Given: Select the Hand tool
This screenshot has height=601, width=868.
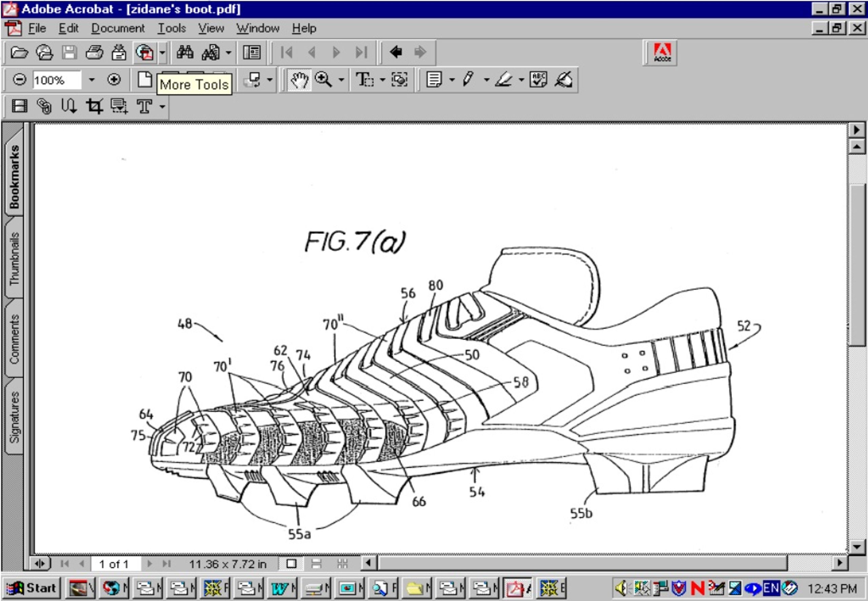Looking at the screenshot, I should point(300,80).
